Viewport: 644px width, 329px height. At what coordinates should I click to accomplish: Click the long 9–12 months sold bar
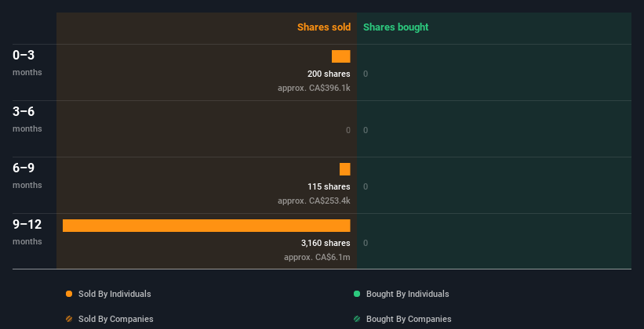coord(206,226)
